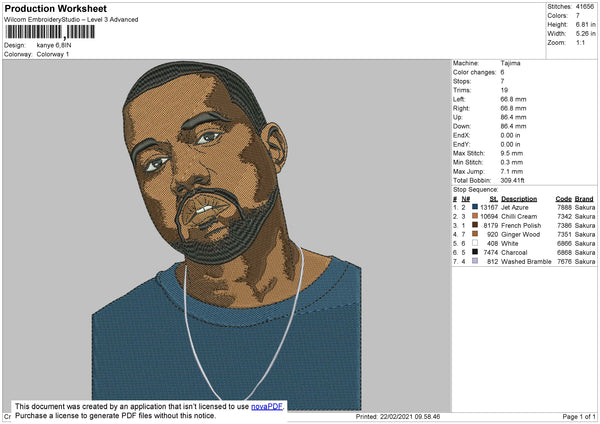Click the Charcoal color swatch
This screenshot has width=600, height=424.
pos(475,252)
